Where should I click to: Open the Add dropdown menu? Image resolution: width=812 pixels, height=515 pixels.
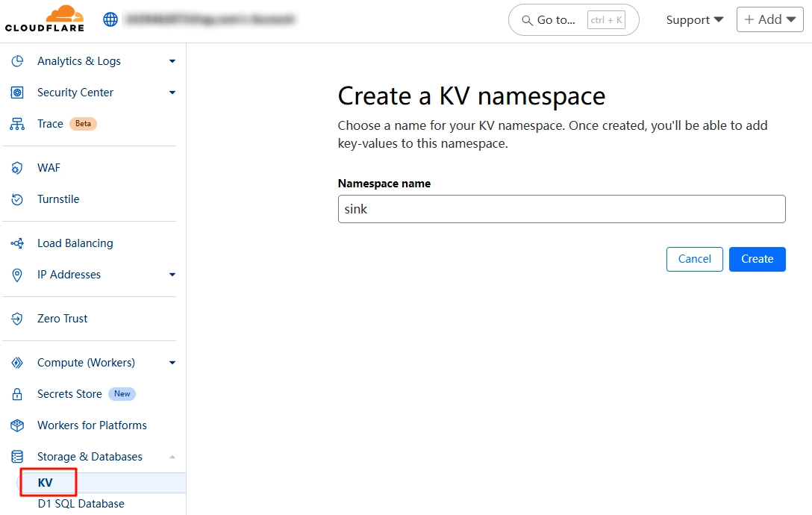(769, 19)
